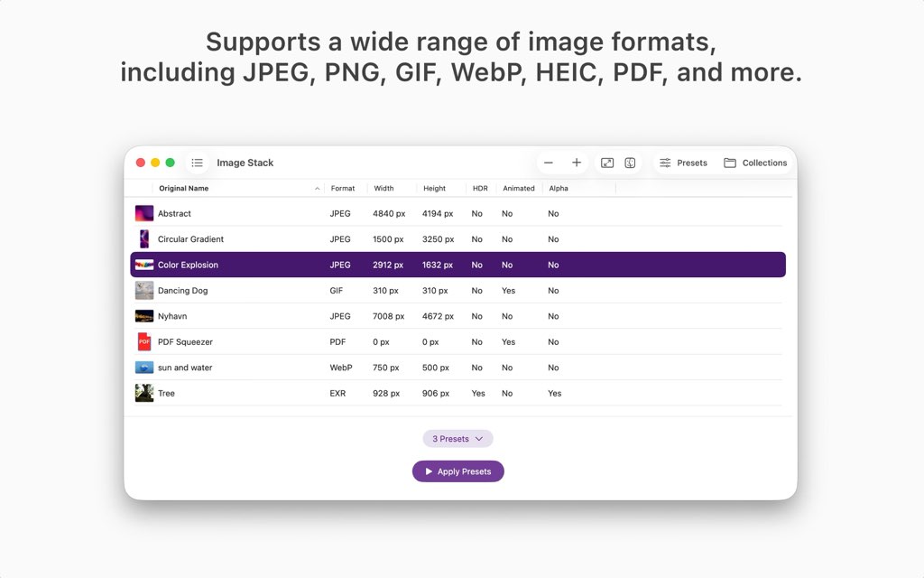The width and height of the screenshot is (924, 578).
Task: Click the sort chevron on Original Name
Action: (x=315, y=188)
